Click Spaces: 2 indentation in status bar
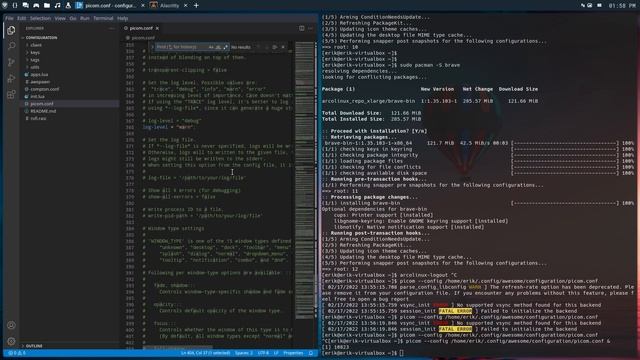The height and width of the screenshot is (360, 640). click(244, 353)
